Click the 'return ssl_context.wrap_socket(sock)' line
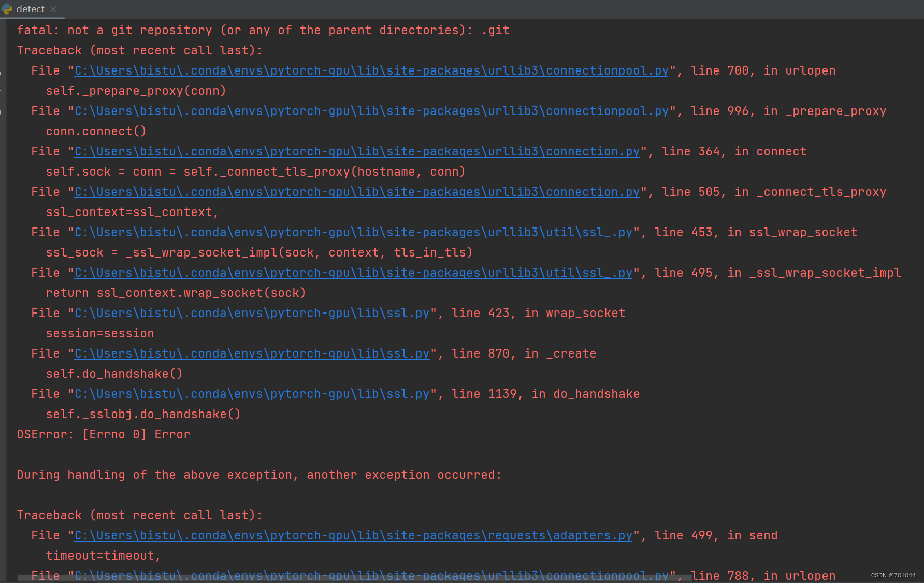 coord(176,293)
